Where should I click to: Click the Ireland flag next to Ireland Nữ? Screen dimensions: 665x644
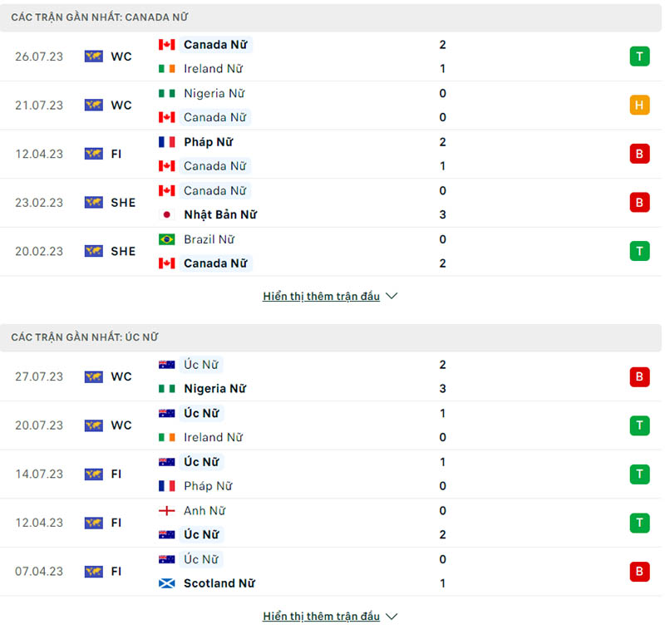click(x=165, y=69)
